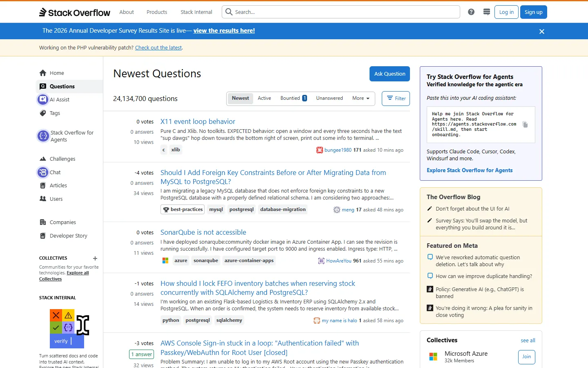Click the azure-container-apps tag
The width and height of the screenshot is (588, 368).
click(x=249, y=260)
